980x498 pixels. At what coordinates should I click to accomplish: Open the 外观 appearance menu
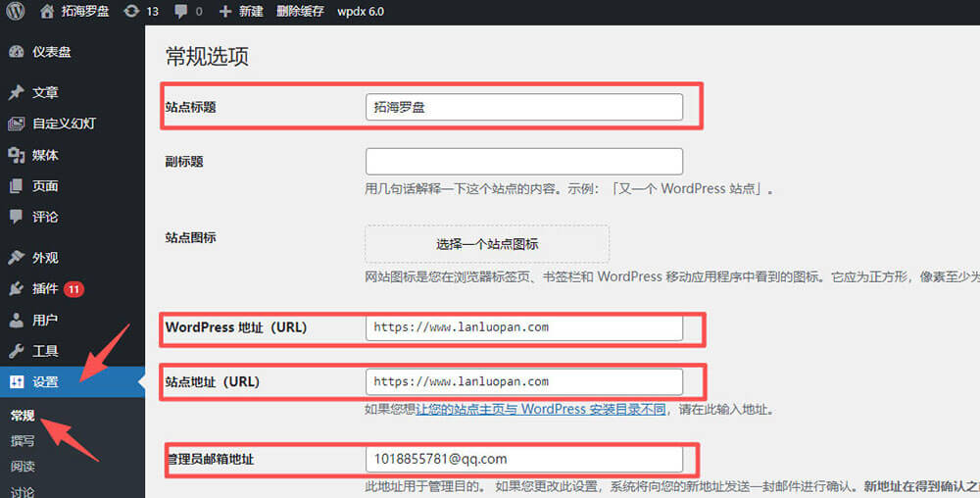pos(44,258)
